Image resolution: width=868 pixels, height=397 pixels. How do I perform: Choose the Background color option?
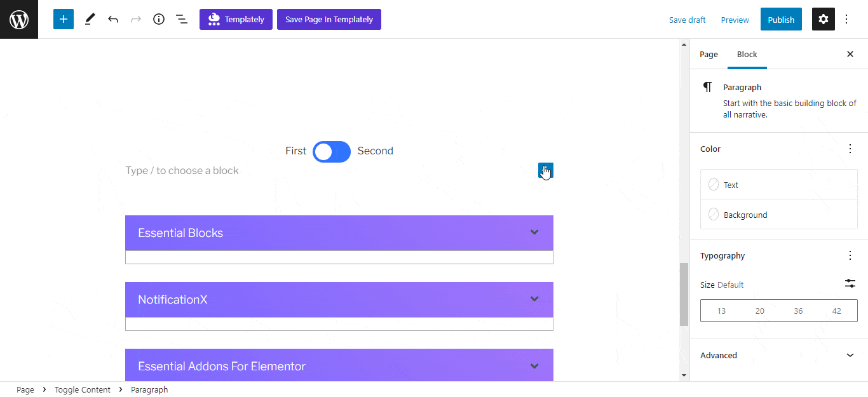[779, 215]
